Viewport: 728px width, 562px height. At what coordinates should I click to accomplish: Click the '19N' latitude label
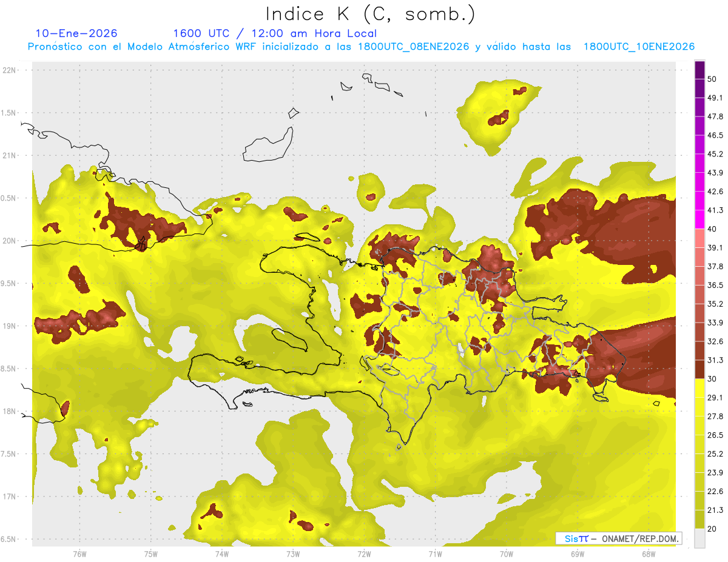pos(10,326)
